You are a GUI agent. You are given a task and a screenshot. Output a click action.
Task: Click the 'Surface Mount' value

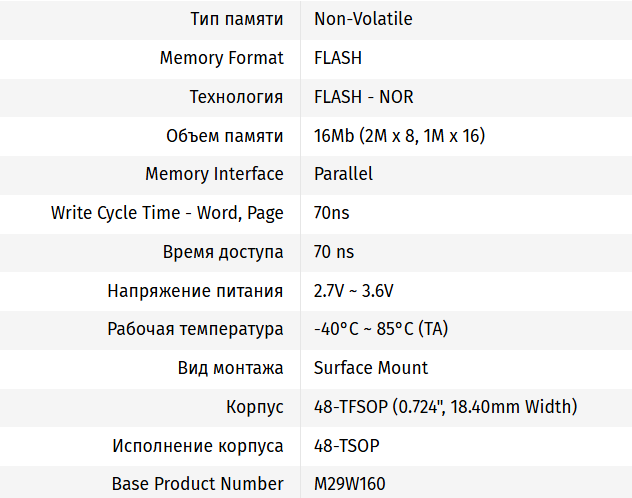point(371,368)
